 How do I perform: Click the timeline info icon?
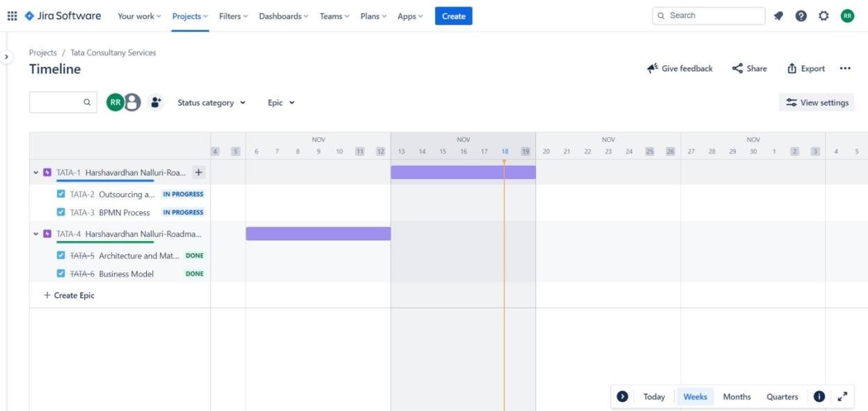click(x=819, y=396)
